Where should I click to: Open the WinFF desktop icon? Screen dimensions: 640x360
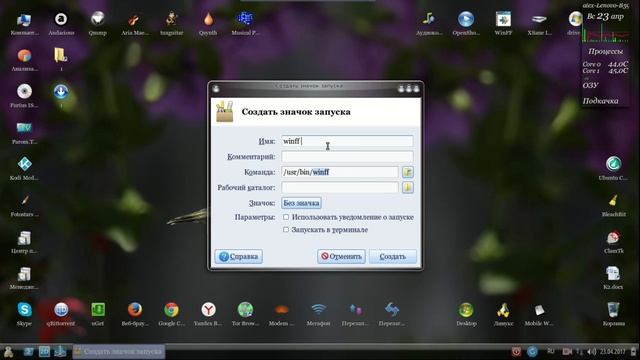tap(503, 23)
